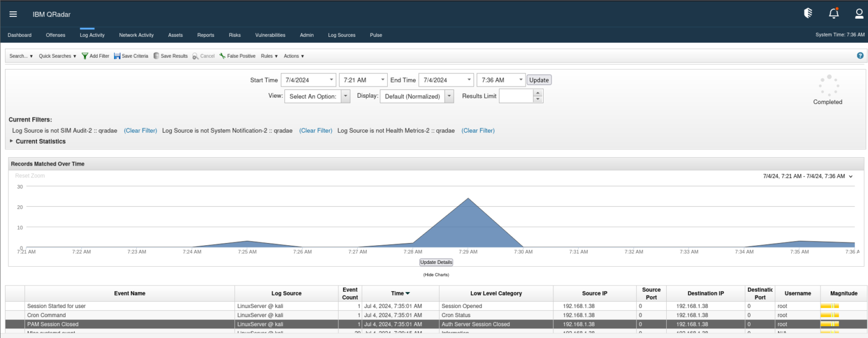Screen dimensions: 868x338
Task: Open the Offenses tab
Action: pyautogui.click(x=55, y=35)
